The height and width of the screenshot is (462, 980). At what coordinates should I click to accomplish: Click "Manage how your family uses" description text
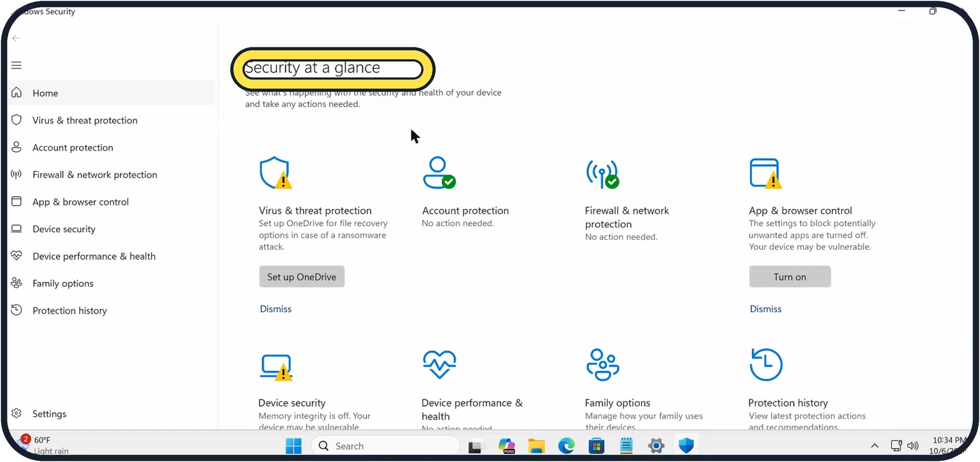[644, 422]
